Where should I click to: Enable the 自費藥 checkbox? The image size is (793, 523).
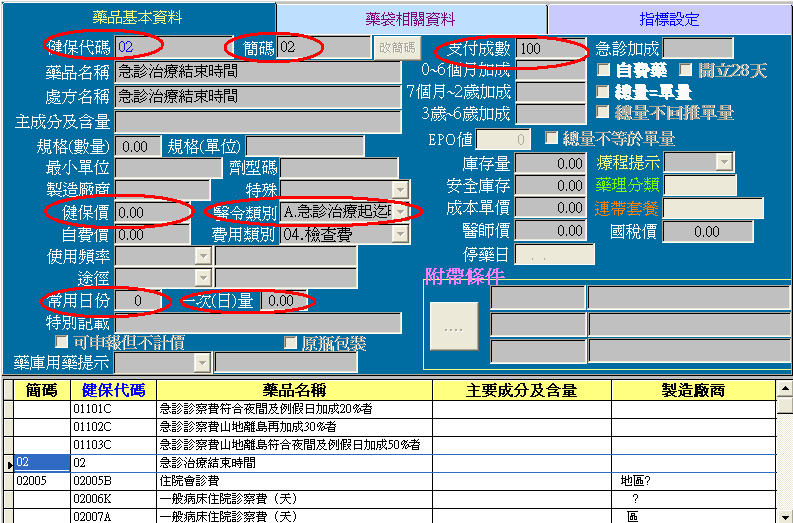point(604,71)
